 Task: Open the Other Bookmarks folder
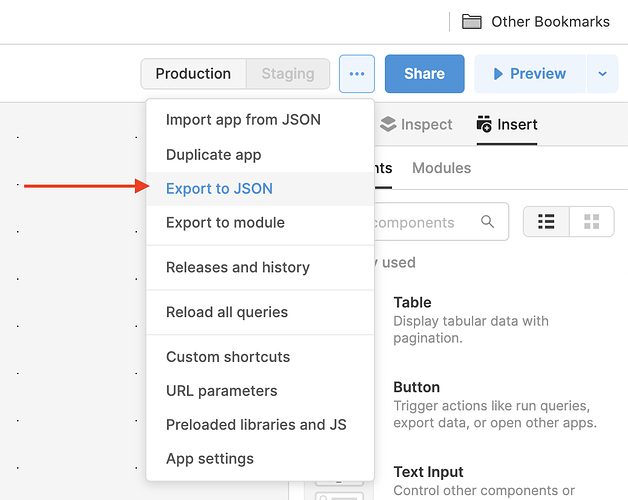pos(536,21)
